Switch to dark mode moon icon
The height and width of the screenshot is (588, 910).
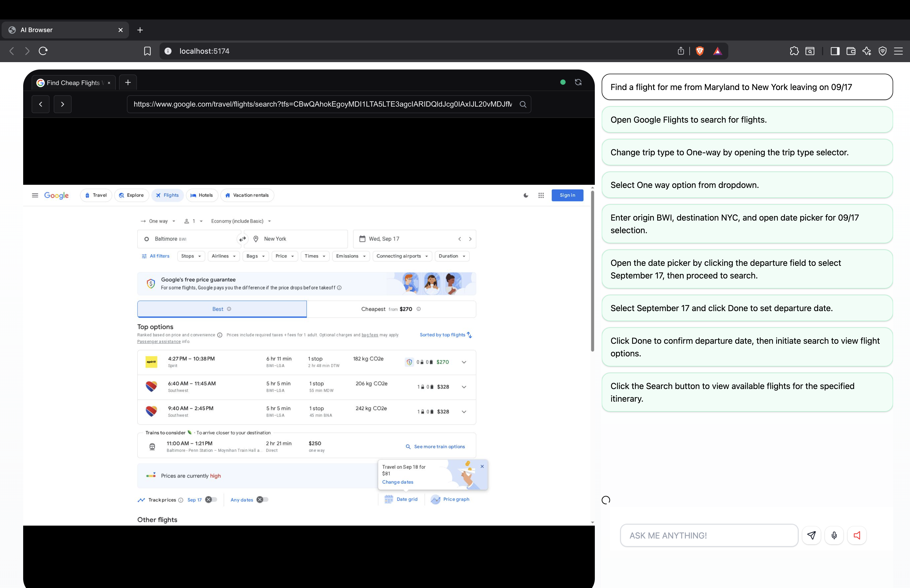(x=526, y=195)
